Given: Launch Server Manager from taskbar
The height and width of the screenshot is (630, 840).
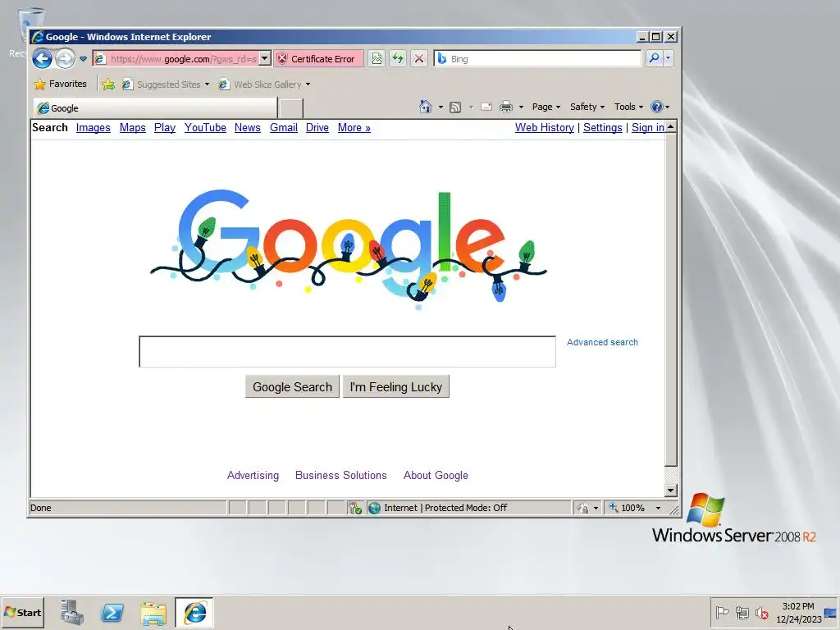Looking at the screenshot, I should click(72, 612).
